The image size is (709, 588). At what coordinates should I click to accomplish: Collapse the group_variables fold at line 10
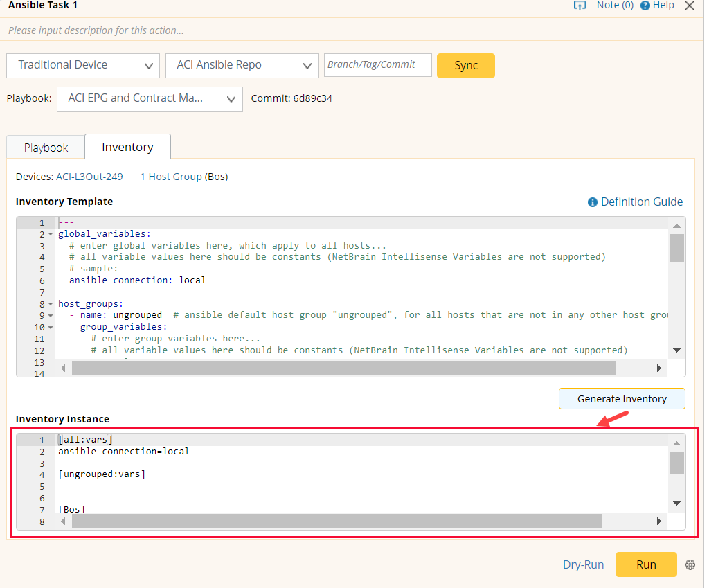point(51,327)
